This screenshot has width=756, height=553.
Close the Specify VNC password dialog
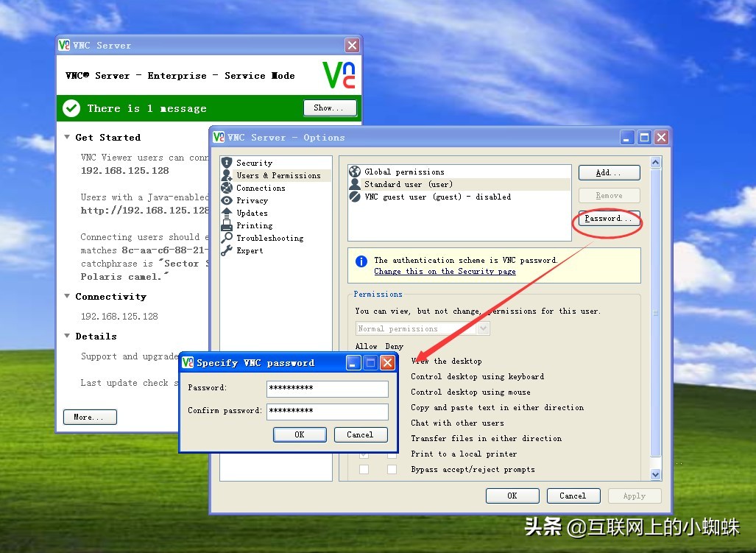(x=388, y=362)
